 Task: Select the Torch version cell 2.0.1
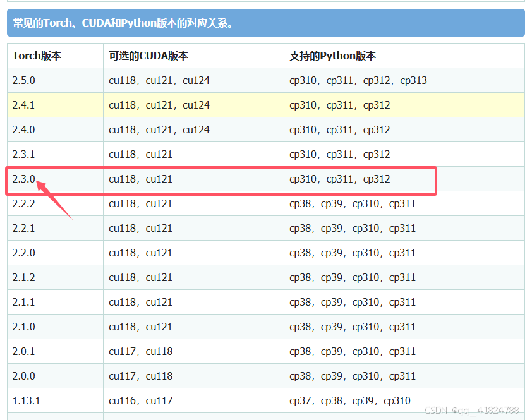(x=56, y=351)
